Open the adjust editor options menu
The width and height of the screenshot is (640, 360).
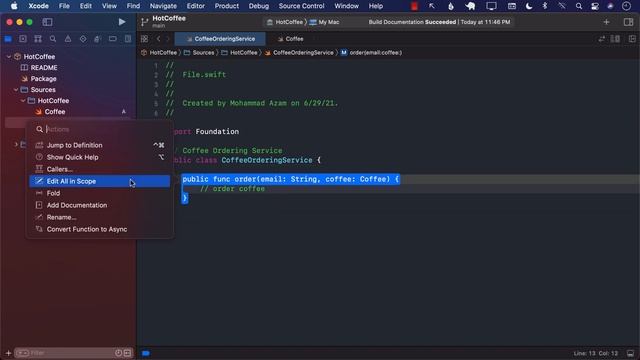point(615,39)
